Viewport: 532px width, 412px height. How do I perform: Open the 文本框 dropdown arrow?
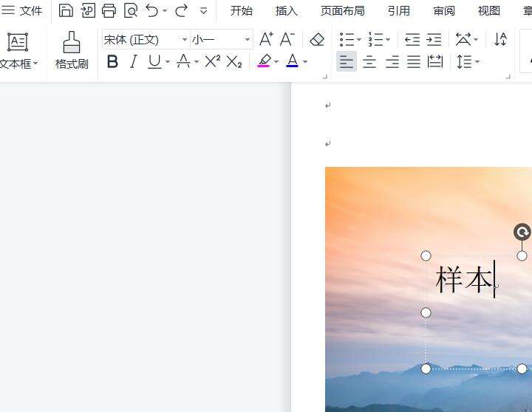[35, 63]
